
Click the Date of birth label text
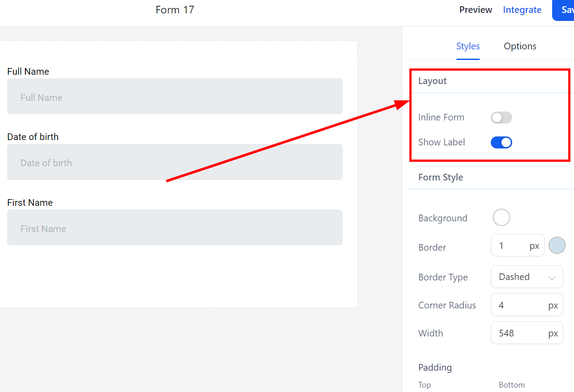[33, 137]
